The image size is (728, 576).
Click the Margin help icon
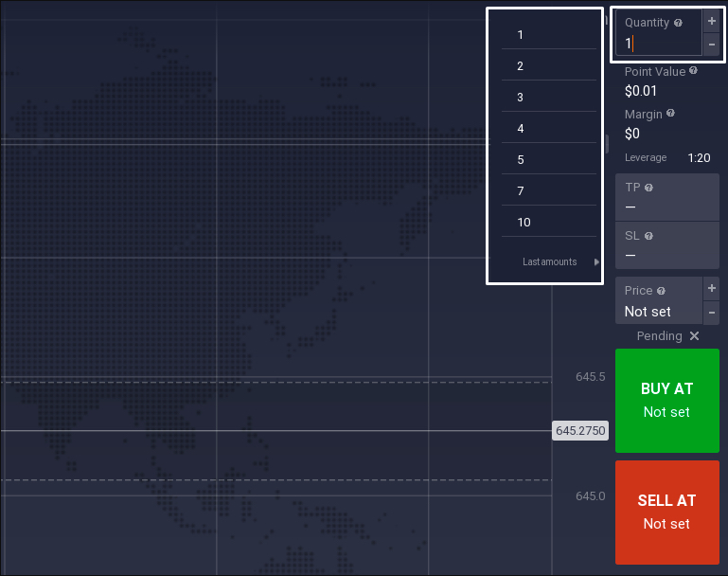pos(671,114)
